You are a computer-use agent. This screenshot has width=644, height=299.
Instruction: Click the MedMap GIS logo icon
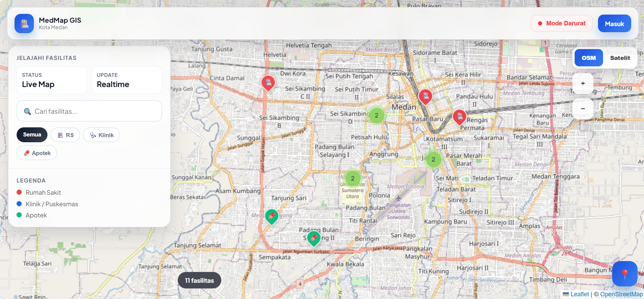tap(24, 23)
